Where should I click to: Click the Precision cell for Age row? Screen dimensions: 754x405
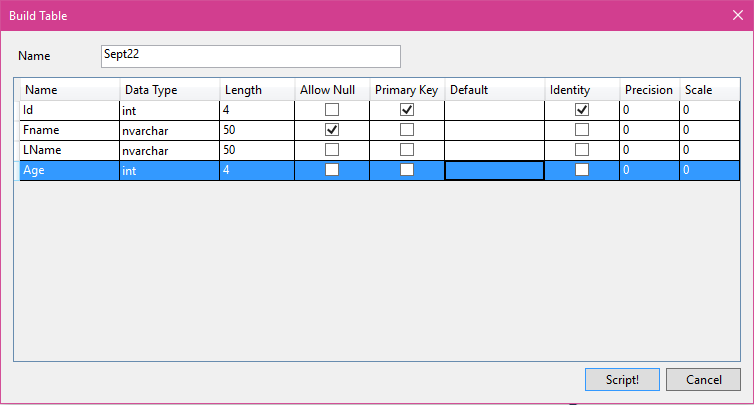[x=649, y=170]
